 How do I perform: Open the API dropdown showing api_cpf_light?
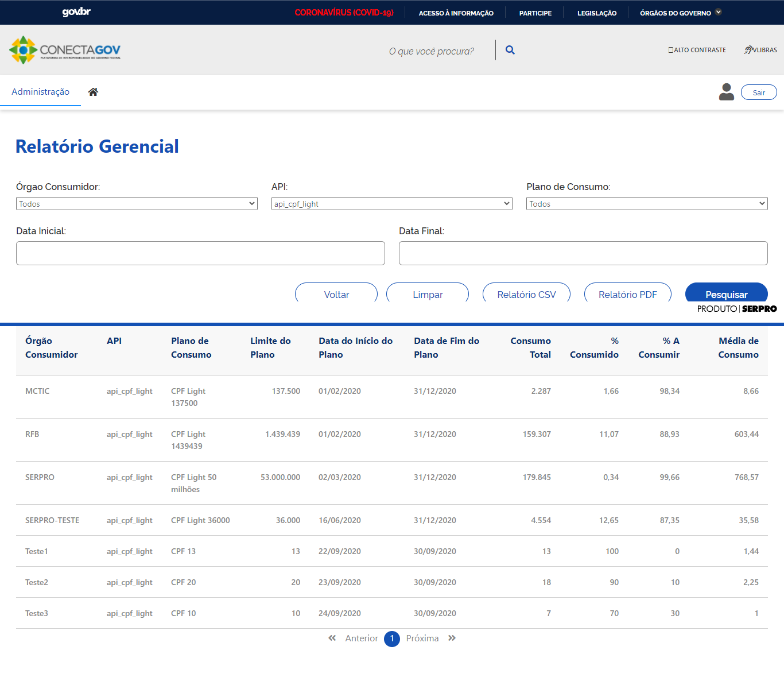point(391,204)
